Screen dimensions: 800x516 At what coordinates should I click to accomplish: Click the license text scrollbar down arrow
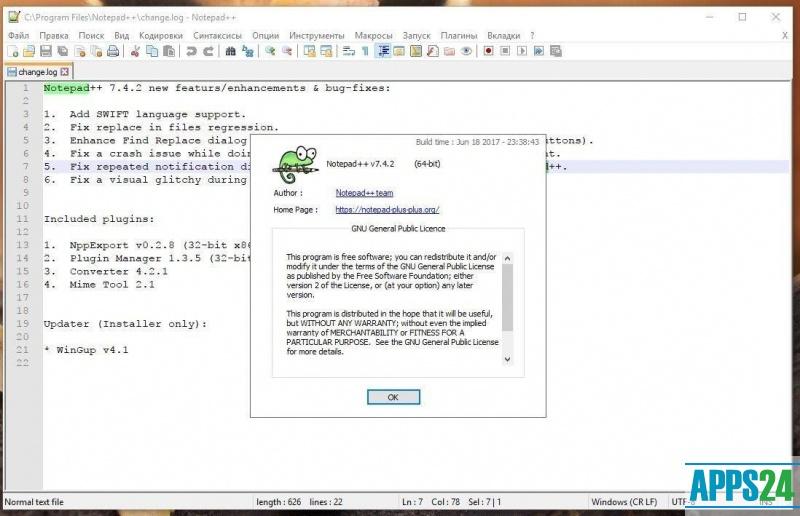(x=507, y=358)
